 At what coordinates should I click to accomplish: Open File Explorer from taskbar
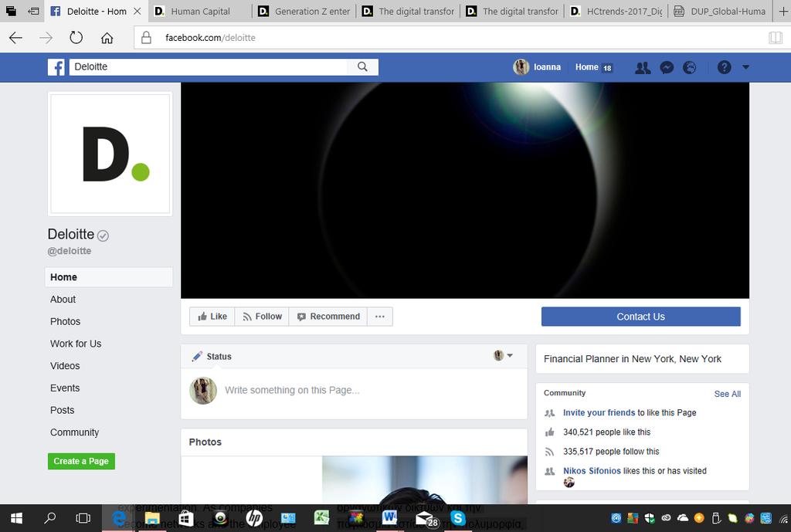click(152, 518)
